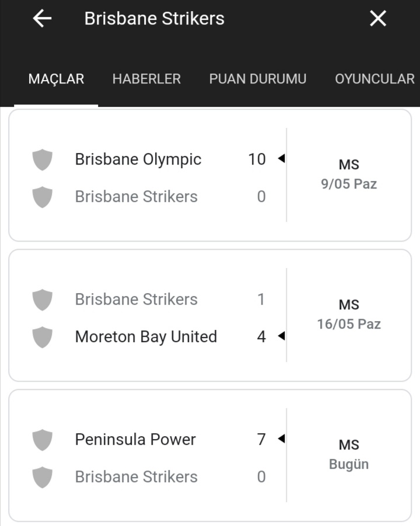Image resolution: width=420 pixels, height=526 pixels.
Task: Open the Peninsula Power team name
Action: coord(135,440)
